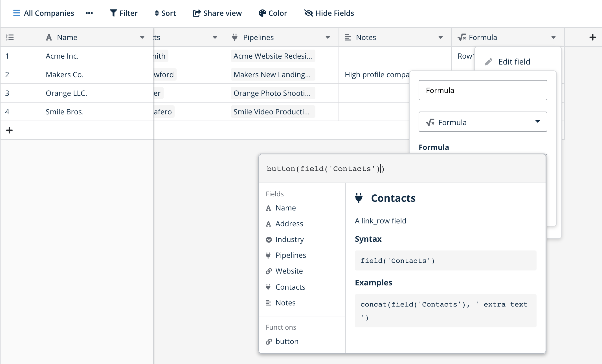Open the view options ellipsis menu
The width and height of the screenshot is (602, 364).
pyautogui.click(x=89, y=13)
